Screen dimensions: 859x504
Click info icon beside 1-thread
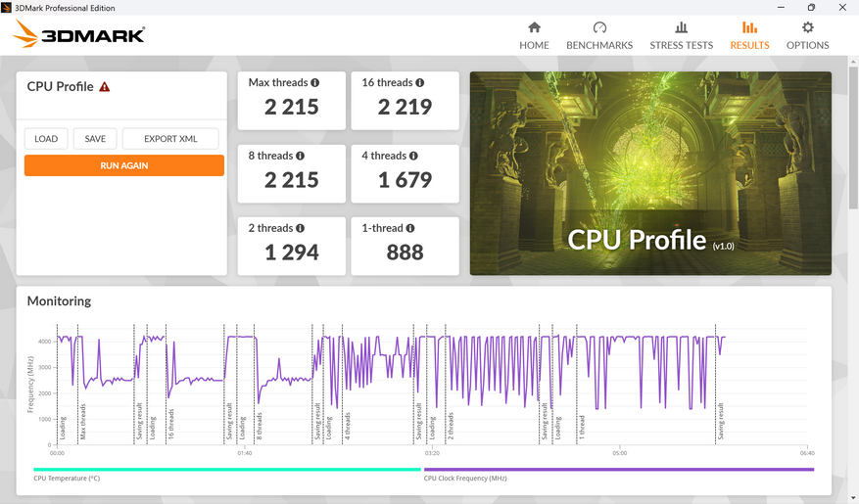[410, 228]
